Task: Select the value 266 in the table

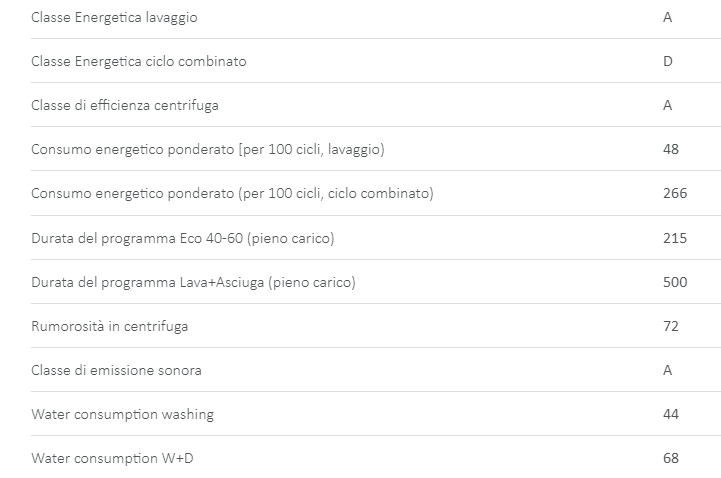Action: pos(675,193)
